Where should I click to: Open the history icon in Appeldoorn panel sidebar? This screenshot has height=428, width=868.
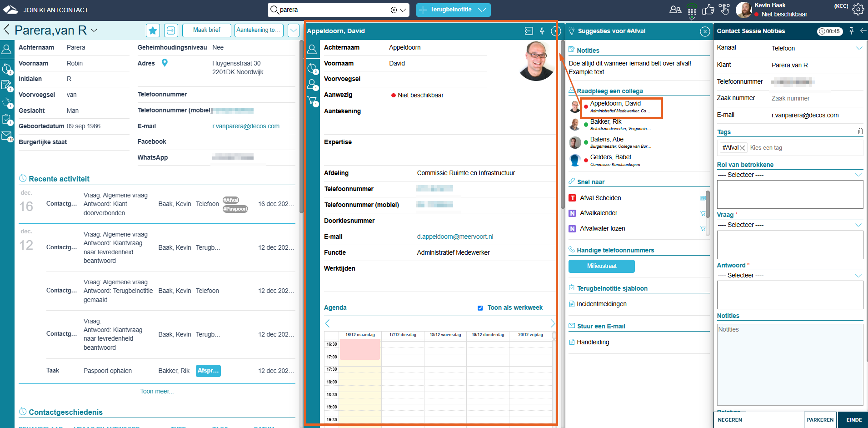point(312,69)
